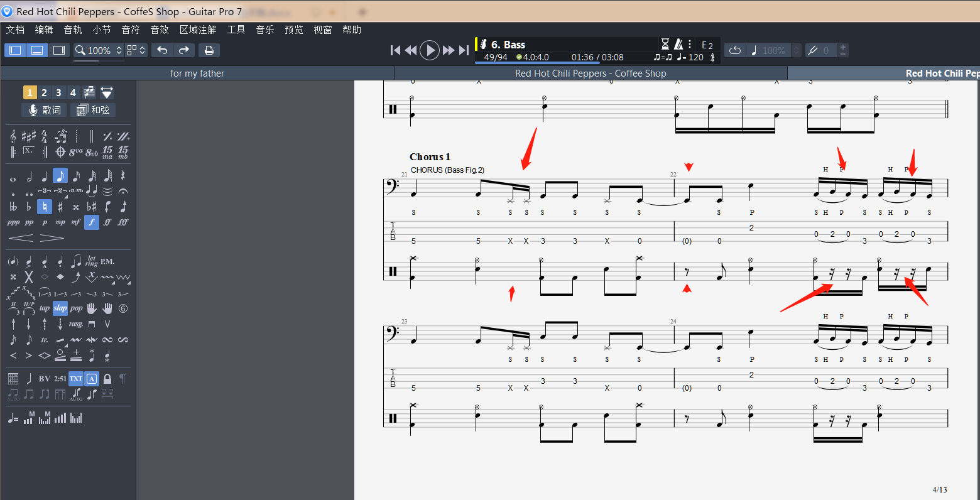Switch to the 'for my father' tab
The width and height of the screenshot is (980, 500).
coord(197,73)
